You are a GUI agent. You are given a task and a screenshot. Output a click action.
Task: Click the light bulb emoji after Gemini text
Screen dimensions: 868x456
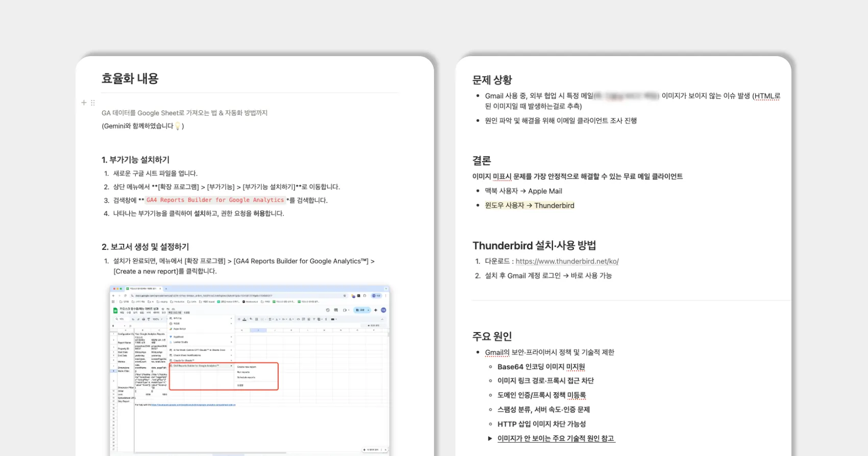pyautogui.click(x=178, y=126)
